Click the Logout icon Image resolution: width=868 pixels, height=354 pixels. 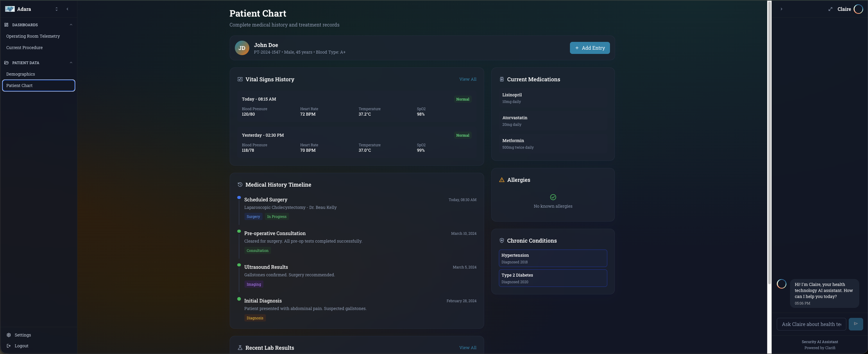coord(9,346)
